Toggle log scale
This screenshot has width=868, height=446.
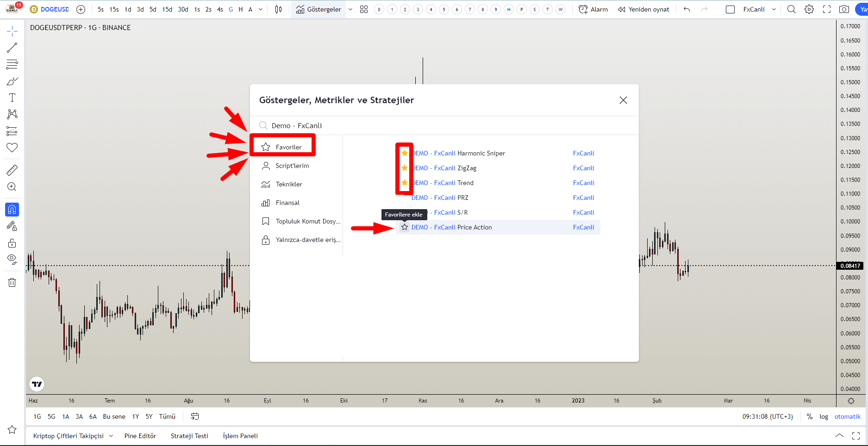824,416
